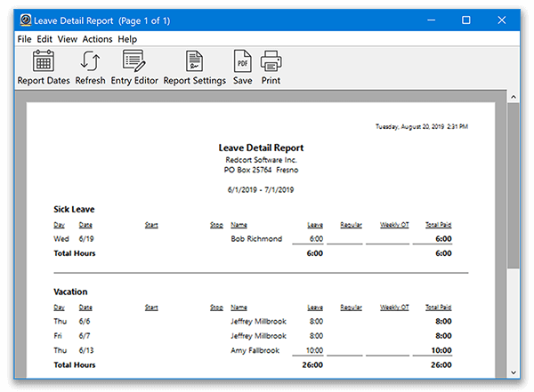Open the Edit menu

tap(44, 39)
